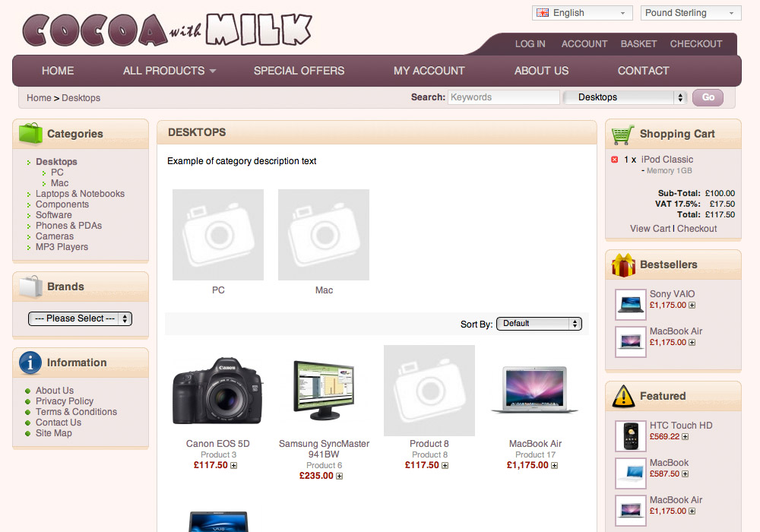Open the PC subcategory placeholder image
This screenshot has height=532, width=760.
pos(218,235)
